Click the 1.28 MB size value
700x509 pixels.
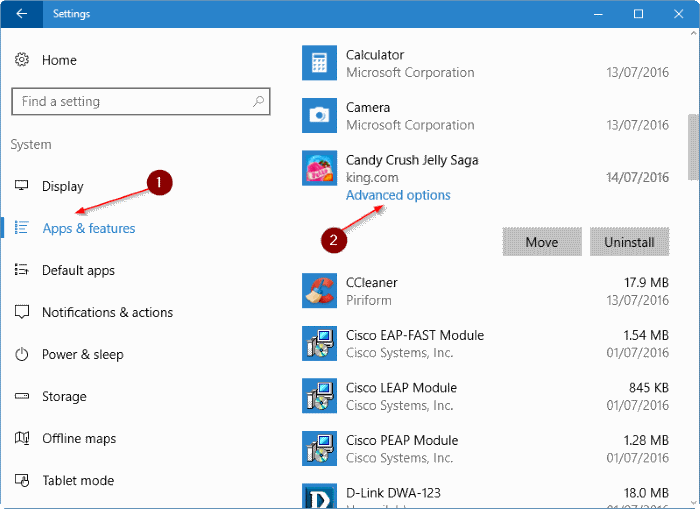pyautogui.click(x=646, y=440)
